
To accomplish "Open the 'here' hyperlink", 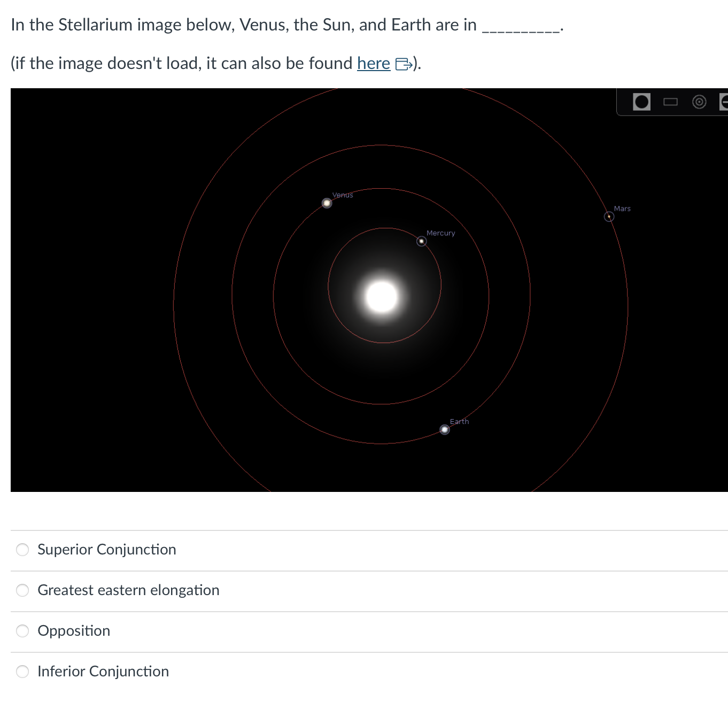I will [x=373, y=63].
